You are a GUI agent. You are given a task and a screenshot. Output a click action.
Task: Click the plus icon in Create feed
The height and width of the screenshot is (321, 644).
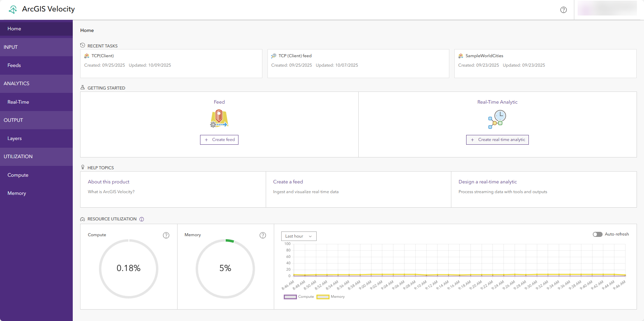[x=206, y=140]
